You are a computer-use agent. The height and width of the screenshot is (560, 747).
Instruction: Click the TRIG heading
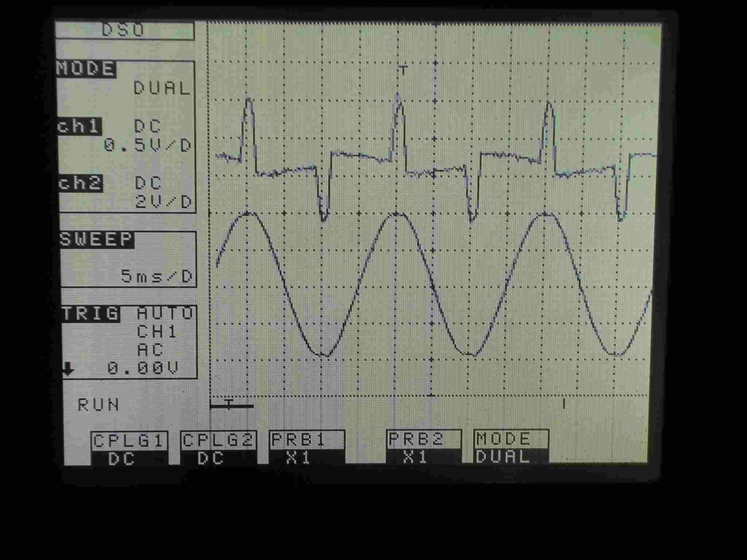[90, 314]
